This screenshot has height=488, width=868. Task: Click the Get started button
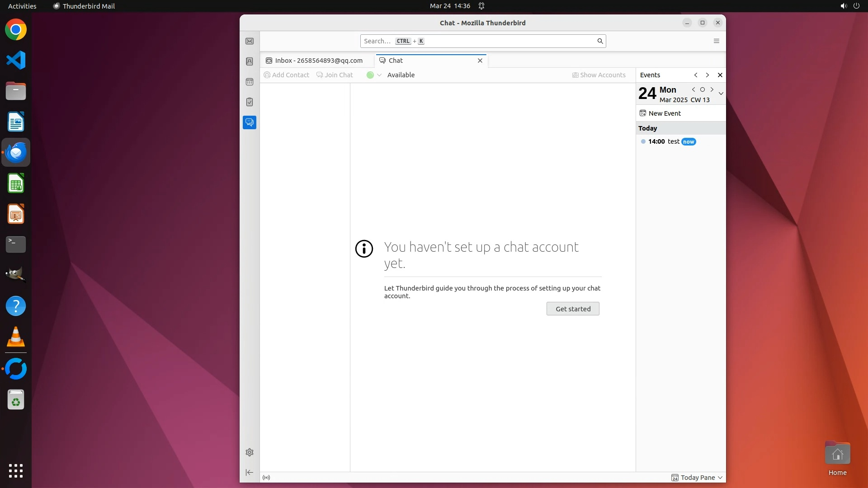[573, 309]
